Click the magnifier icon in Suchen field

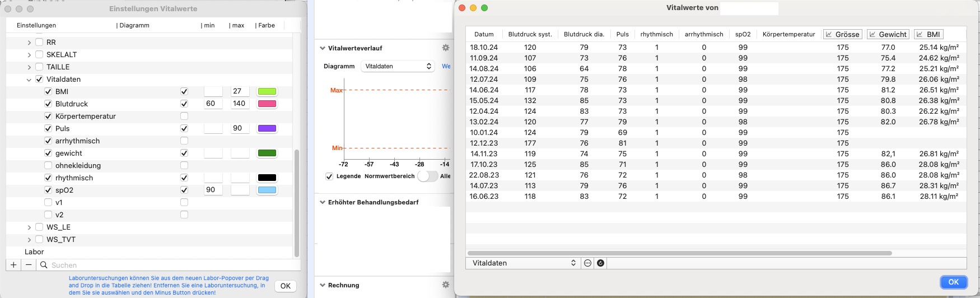coord(44,265)
